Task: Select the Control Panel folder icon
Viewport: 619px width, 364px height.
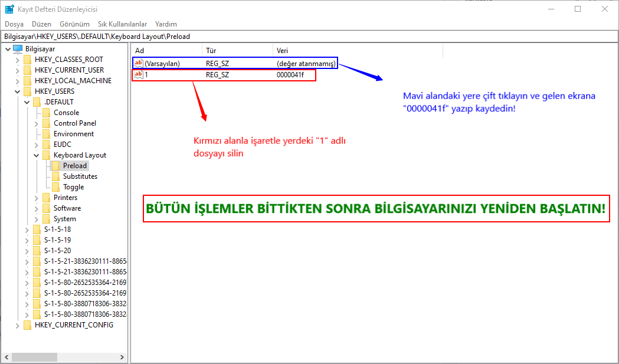Action: [46, 123]
